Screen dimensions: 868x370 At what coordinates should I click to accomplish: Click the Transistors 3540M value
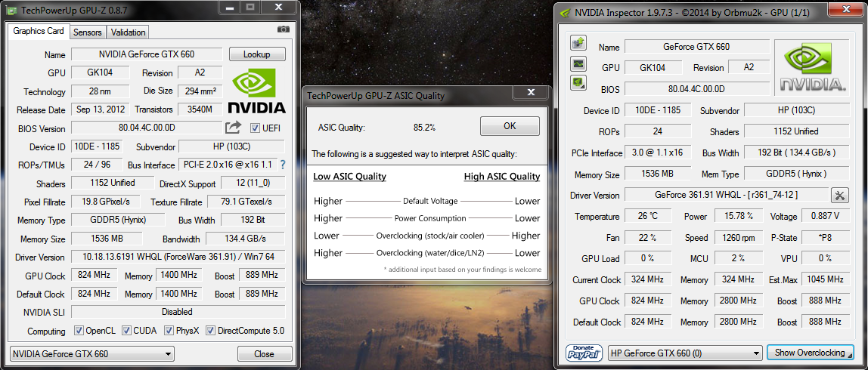tap(200, 109)
